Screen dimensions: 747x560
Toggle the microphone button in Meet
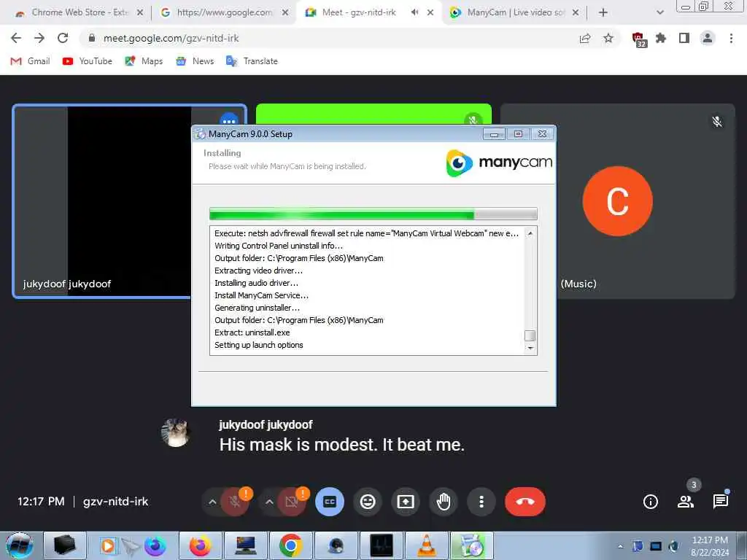tap(234, 502)
